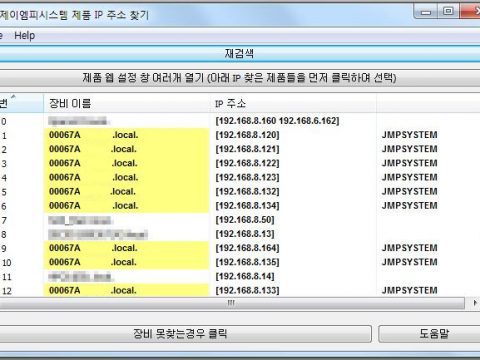Click the 00067A .local. name in row 1

tap(94, 135)
